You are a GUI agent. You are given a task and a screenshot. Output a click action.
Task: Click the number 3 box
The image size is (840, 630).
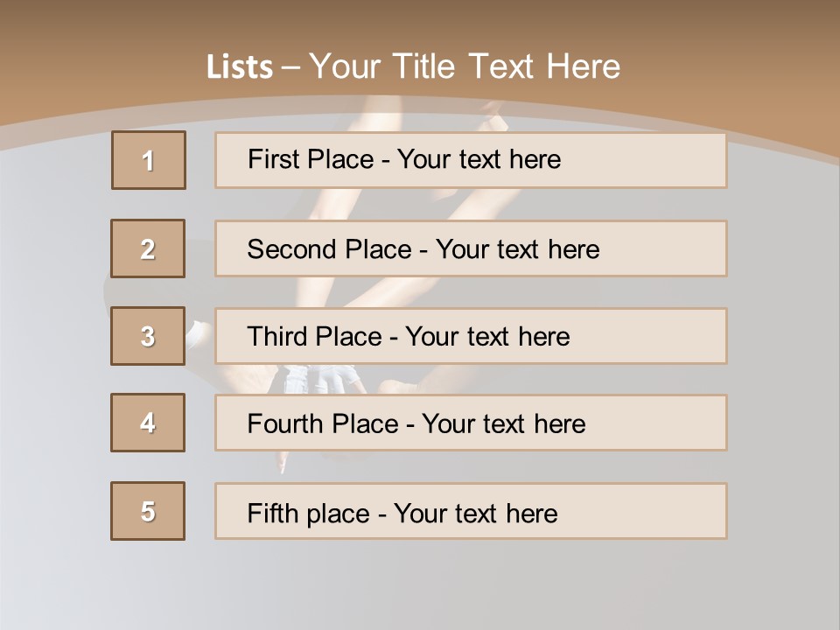coord(148,336)
